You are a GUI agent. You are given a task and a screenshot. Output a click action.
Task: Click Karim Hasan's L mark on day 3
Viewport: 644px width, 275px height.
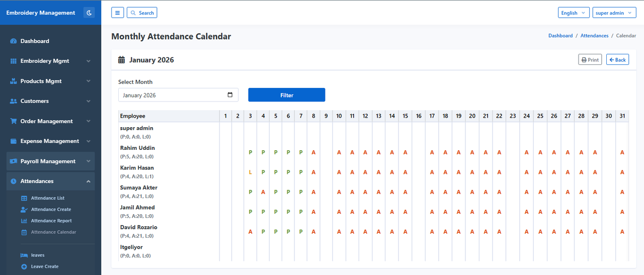(x=250, y=172)
